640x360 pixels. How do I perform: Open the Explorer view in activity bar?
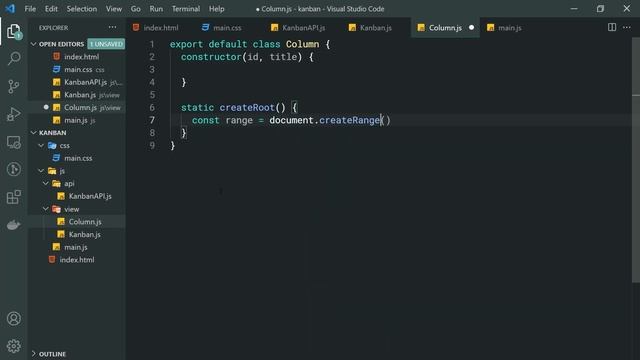(x=13, y=31)
